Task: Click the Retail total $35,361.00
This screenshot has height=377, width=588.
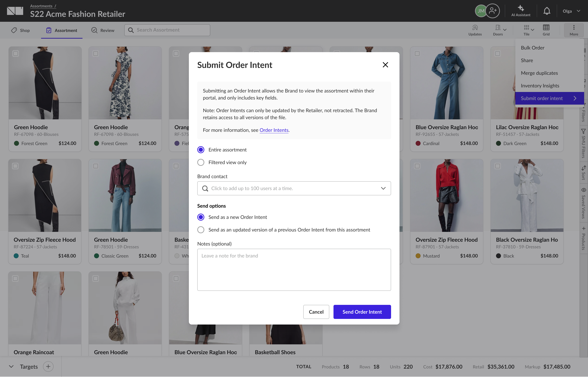Action: click(501, 366)
